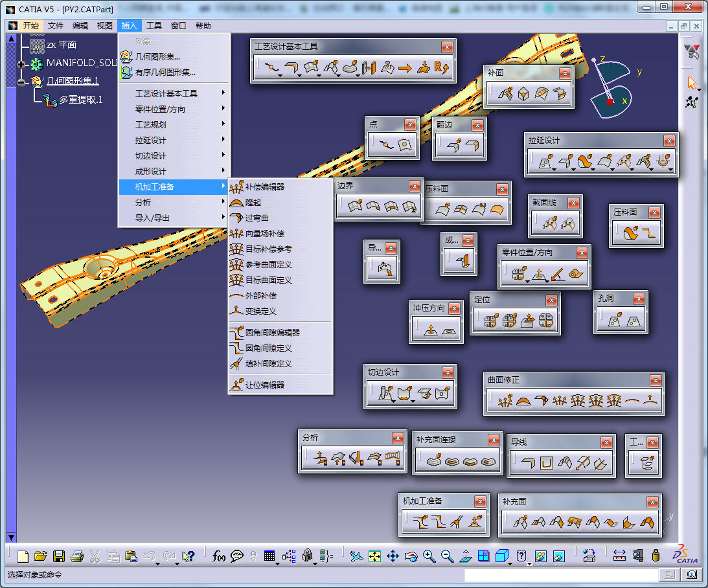Click the last icon in 补充面 toolbar

pos(646,523)
